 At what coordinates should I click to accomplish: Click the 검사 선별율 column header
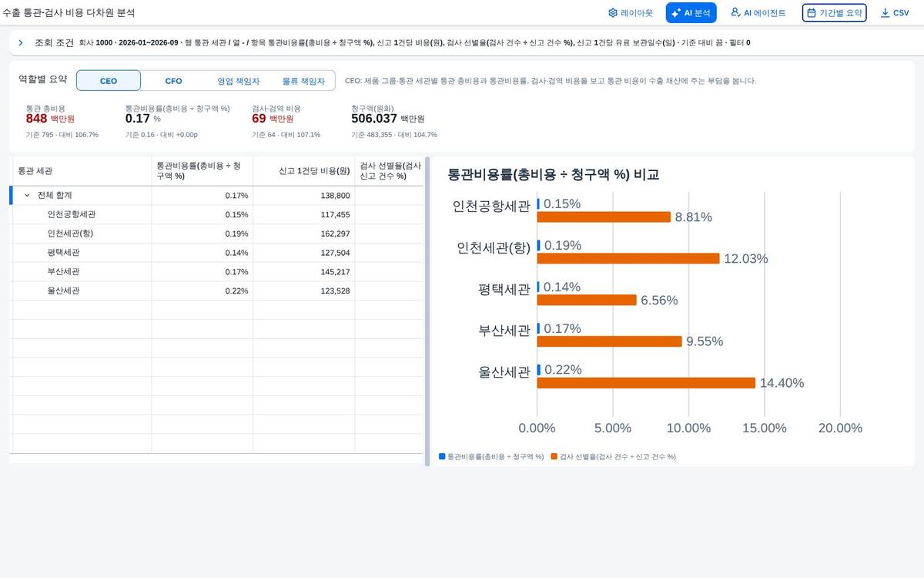[x=389, y=170]
